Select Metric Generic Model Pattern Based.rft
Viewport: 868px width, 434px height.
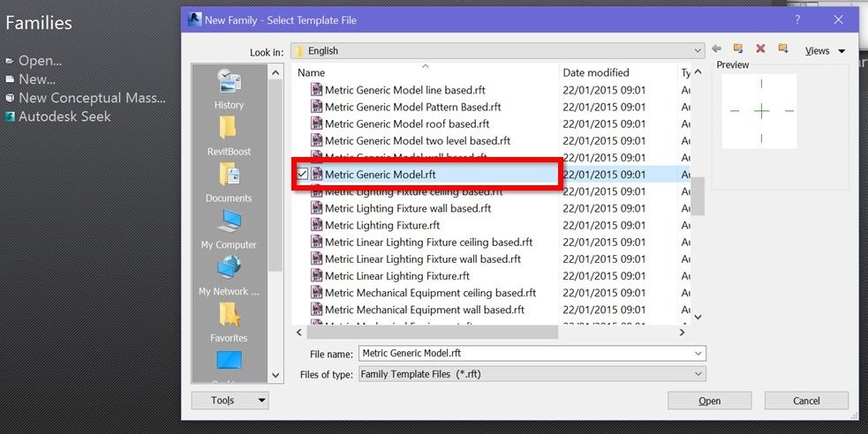click(x=413, y=107)
